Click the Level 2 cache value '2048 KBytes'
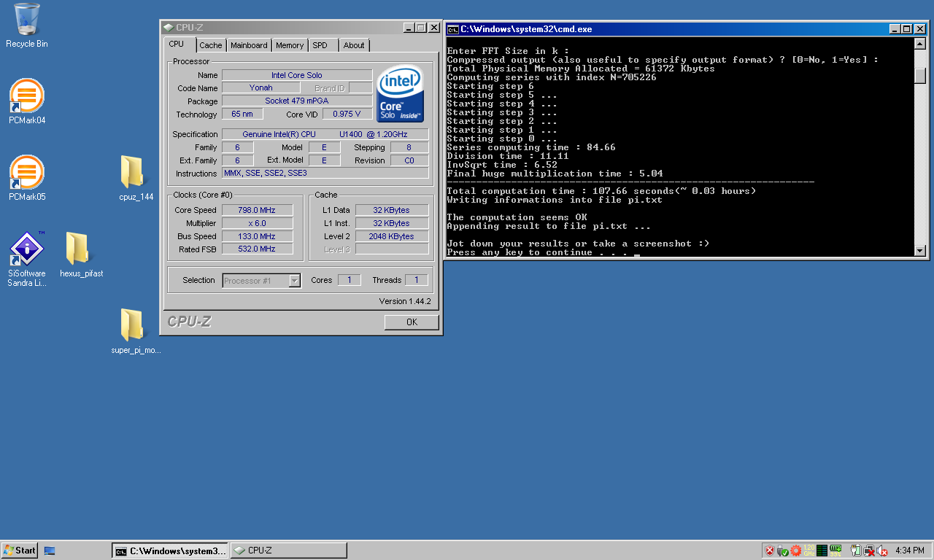The image size is (934, 560). click(x=392, y=236)
